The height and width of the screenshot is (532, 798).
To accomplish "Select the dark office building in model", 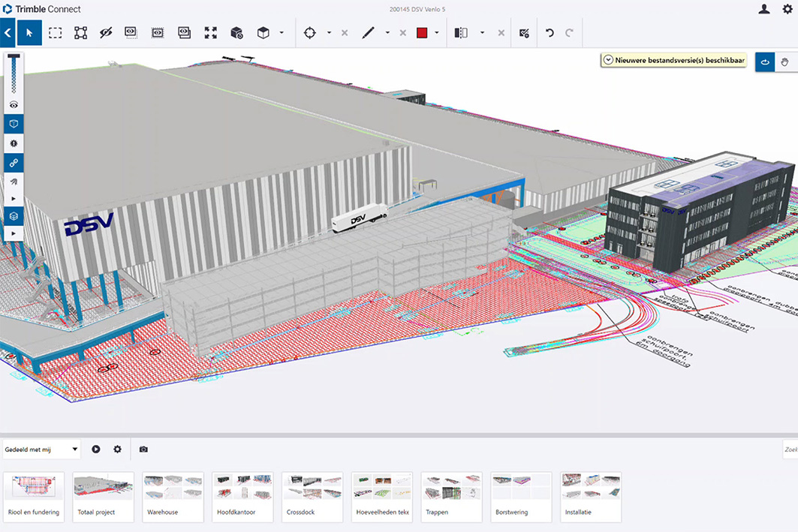I will (x=700, y=211).
